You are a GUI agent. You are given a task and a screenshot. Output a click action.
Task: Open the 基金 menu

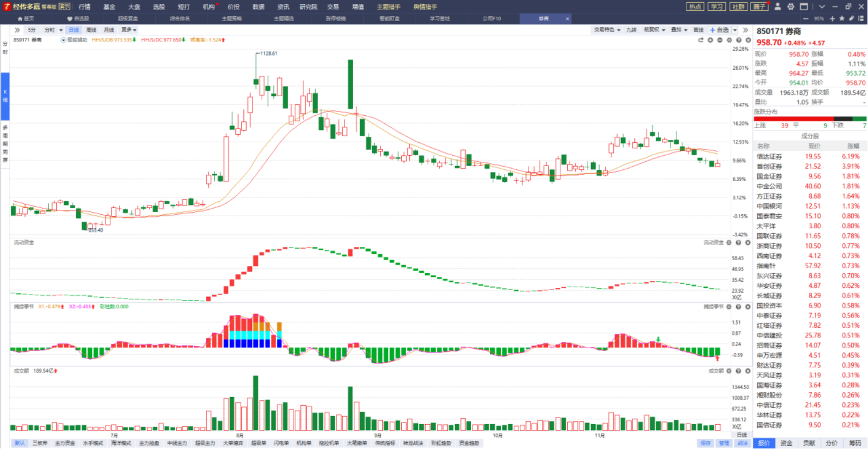(x=109, y=7)
